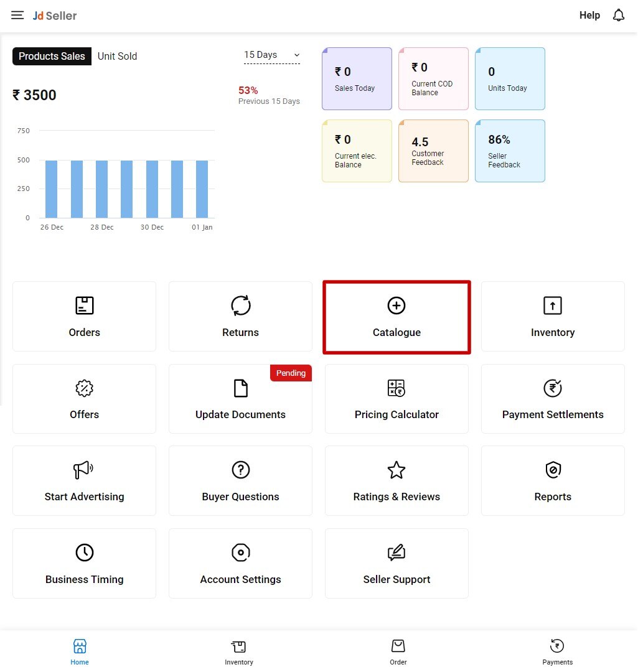Open the Ratings & Reviews star icon
This screenshot has height=672, width=638.
[396, 470]
